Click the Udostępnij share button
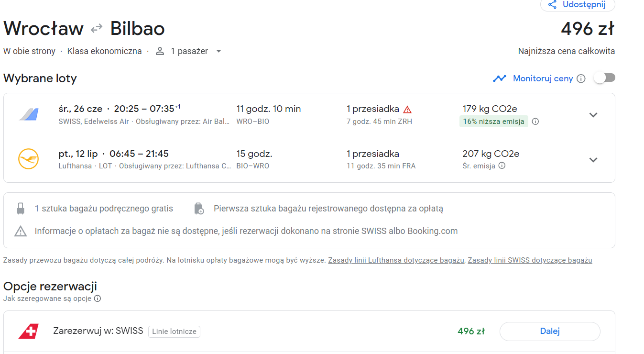 coord(578,5)
